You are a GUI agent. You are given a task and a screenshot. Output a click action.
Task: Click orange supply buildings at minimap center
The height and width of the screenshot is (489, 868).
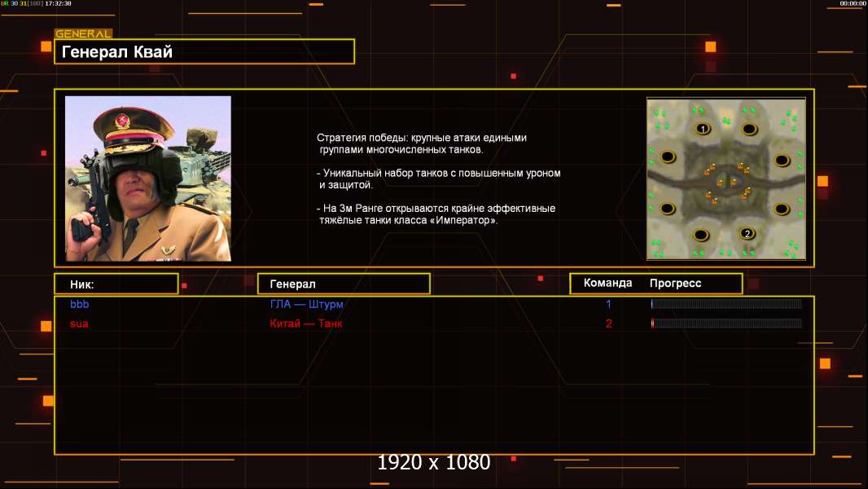click(x=727, y=182)
